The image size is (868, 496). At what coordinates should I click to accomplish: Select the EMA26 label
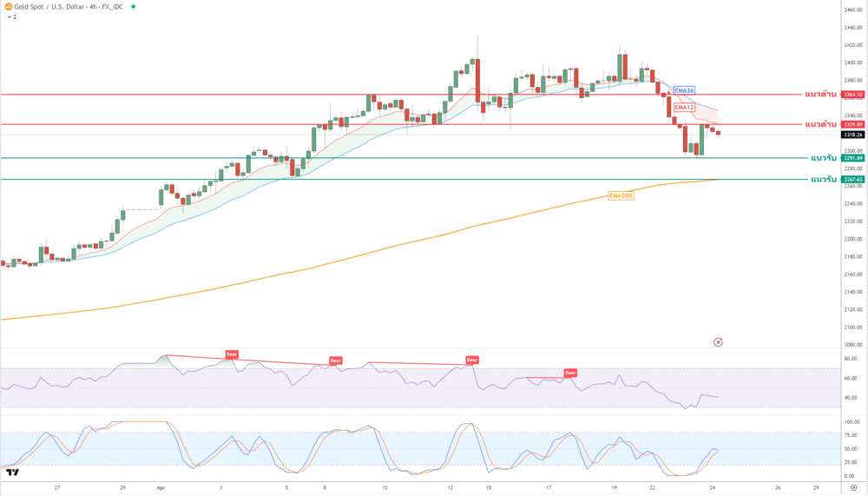[684, 90]
